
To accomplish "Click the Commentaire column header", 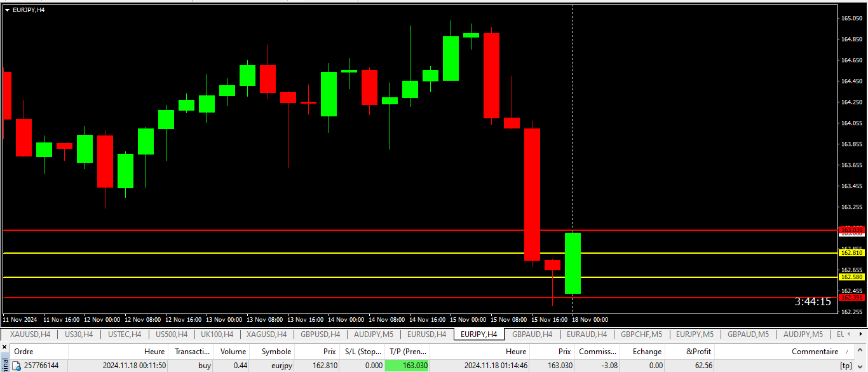I will [785, 352].
